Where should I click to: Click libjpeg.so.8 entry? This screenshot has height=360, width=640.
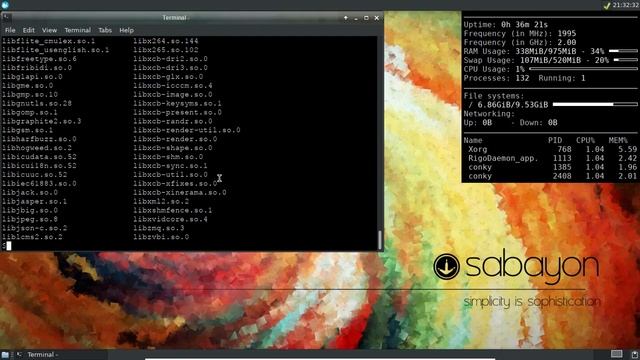(x=30, y=220)
